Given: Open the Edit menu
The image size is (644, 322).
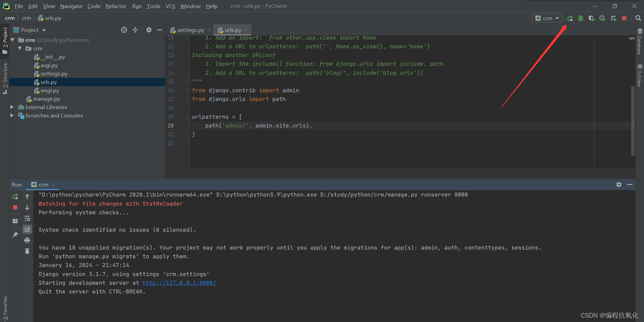Looking at the screenshot, I should point(33,6).
